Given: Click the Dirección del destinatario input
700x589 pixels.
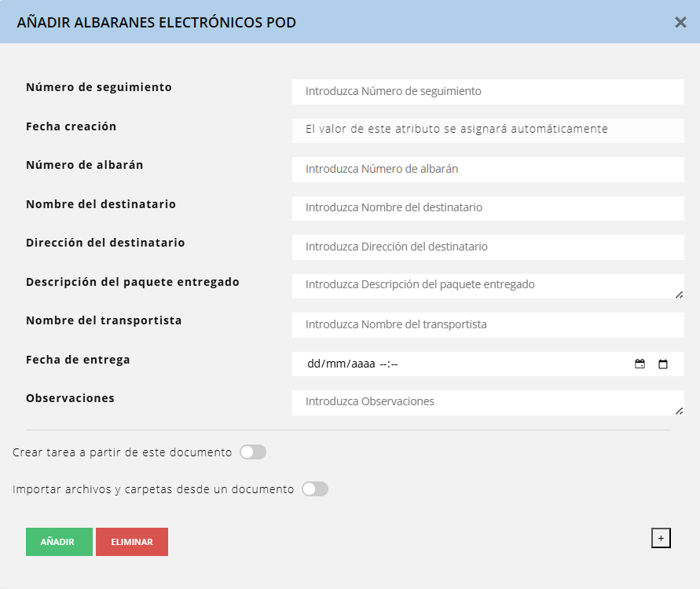Looking at the screenshot, I should (487, 247).
